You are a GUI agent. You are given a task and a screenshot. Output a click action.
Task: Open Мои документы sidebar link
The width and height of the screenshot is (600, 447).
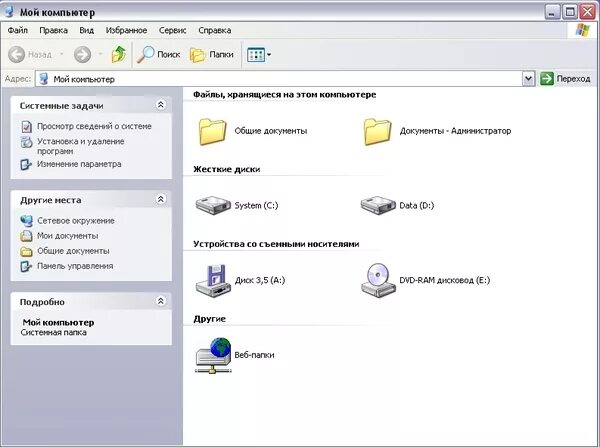(x=67, y=236)
